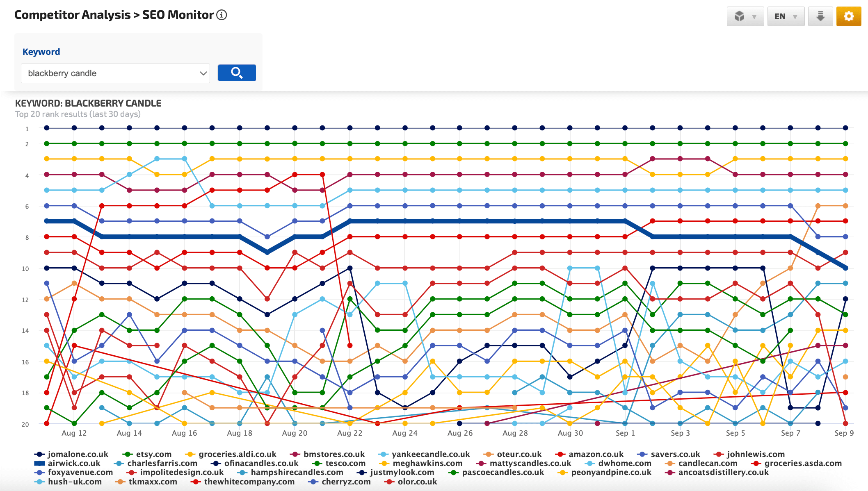Click the cube package icon top right
The height and width of the screenshot is (491, 868).
pyautogui.click(x=740, y=16)
